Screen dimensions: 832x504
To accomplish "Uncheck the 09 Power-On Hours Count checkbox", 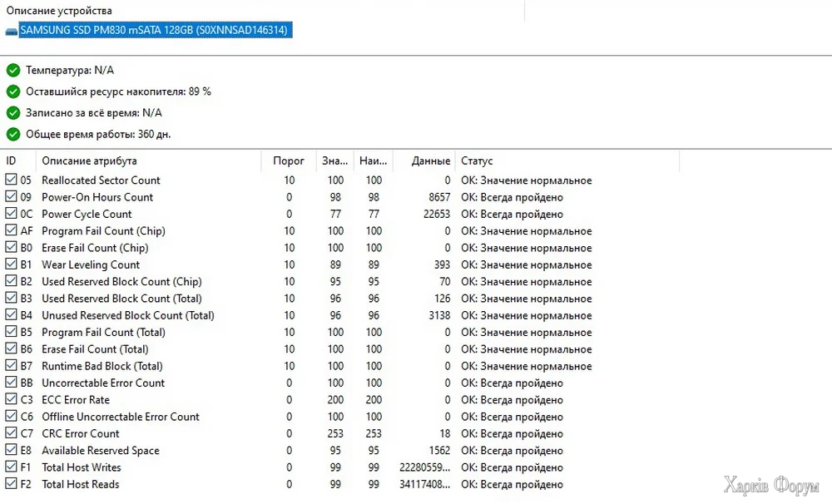I will (11, 196).
